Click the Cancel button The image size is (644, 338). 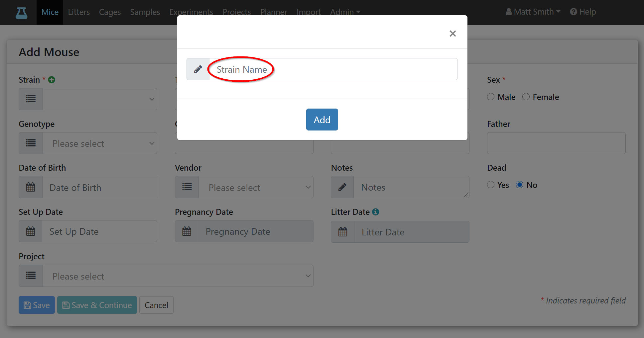click(x=156, y=305)
